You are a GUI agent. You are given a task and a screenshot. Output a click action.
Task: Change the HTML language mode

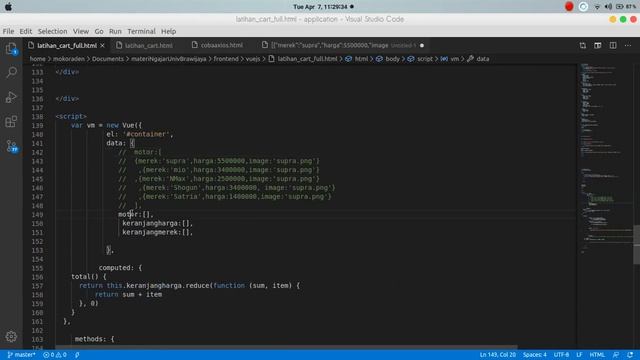(597, 355)
